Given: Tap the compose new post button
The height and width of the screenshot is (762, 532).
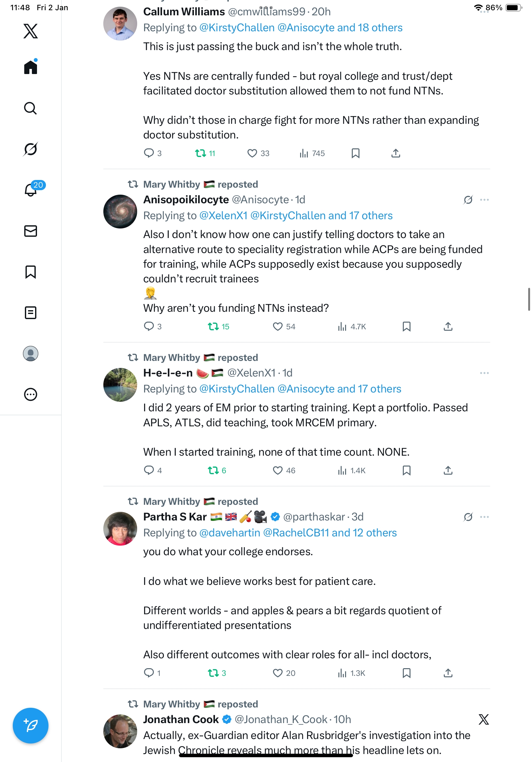Looking at the screenshot, I should (x=31, y=726).
